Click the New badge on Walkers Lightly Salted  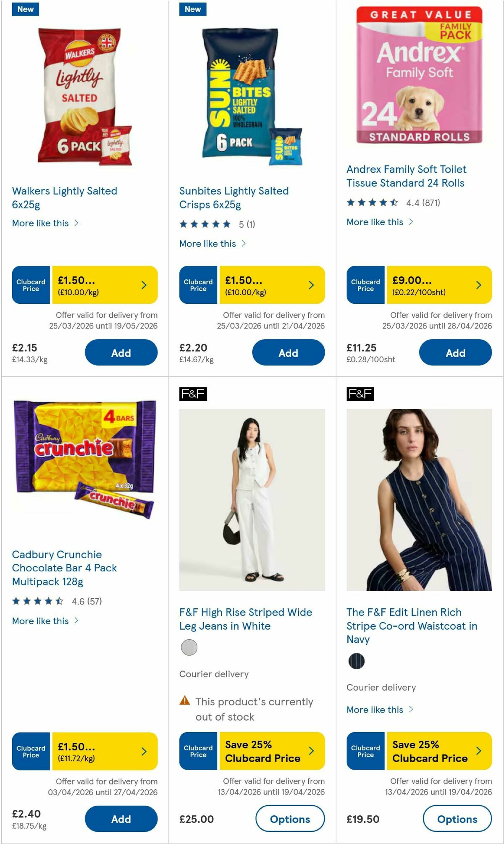(25, 9)
